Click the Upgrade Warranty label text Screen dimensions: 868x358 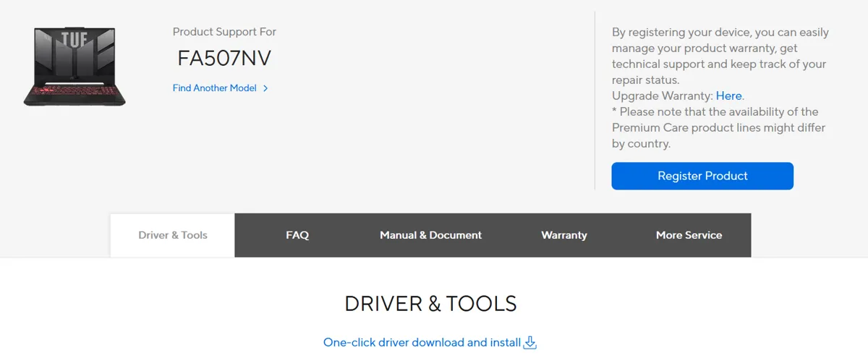pyautogui.click(x=662, y=95)
